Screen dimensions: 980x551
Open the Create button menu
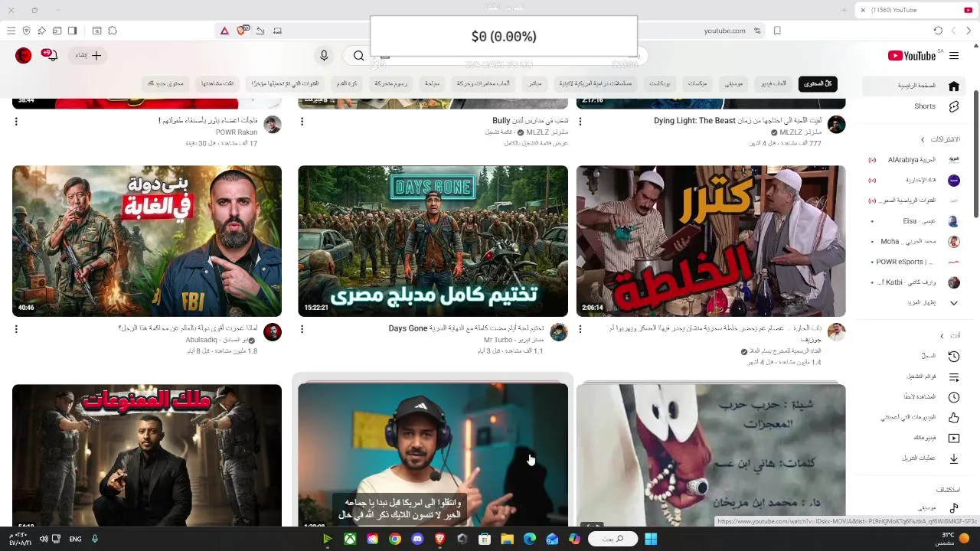click(x=88, y=55)
